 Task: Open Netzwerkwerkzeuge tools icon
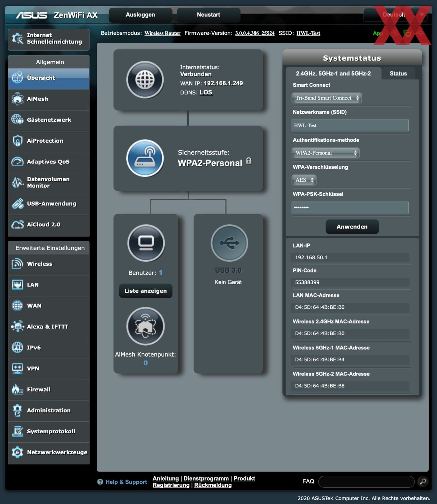[17, 452]
